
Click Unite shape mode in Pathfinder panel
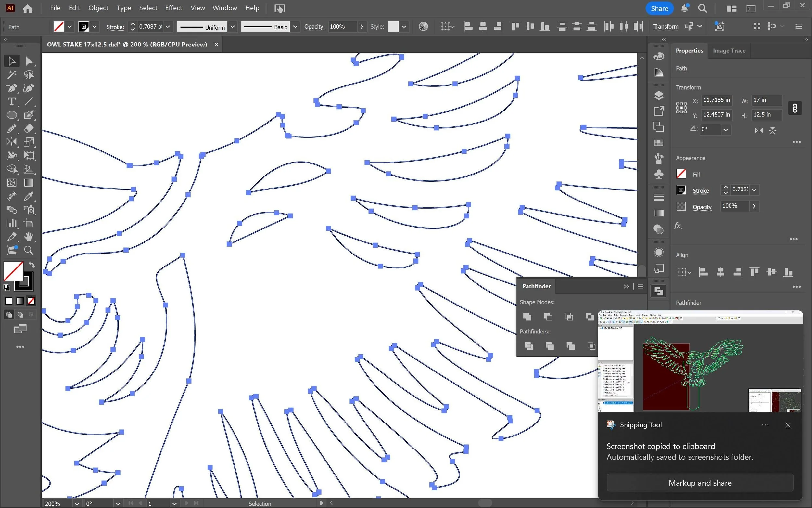point(527,317)
